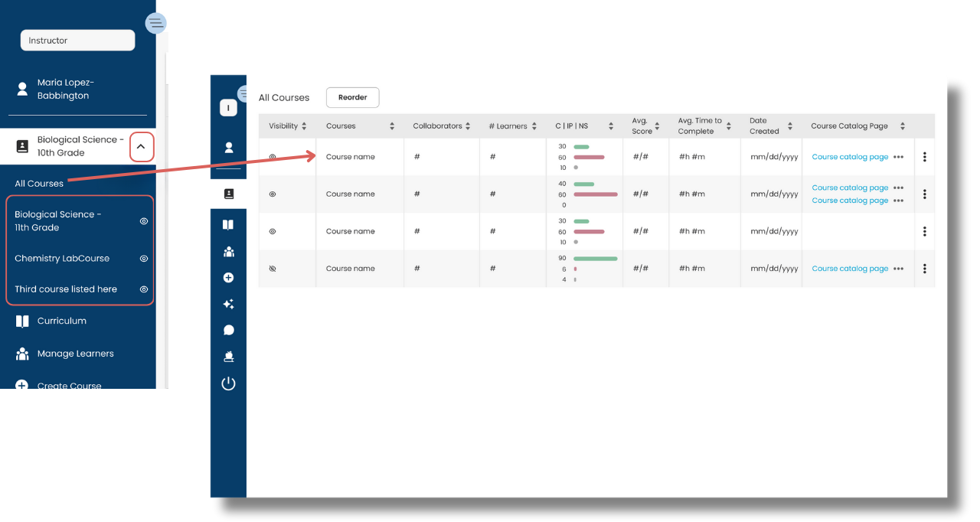980x522 pixels.
Task: Sort by the Visibility column arrows
Action: (304, 126)
